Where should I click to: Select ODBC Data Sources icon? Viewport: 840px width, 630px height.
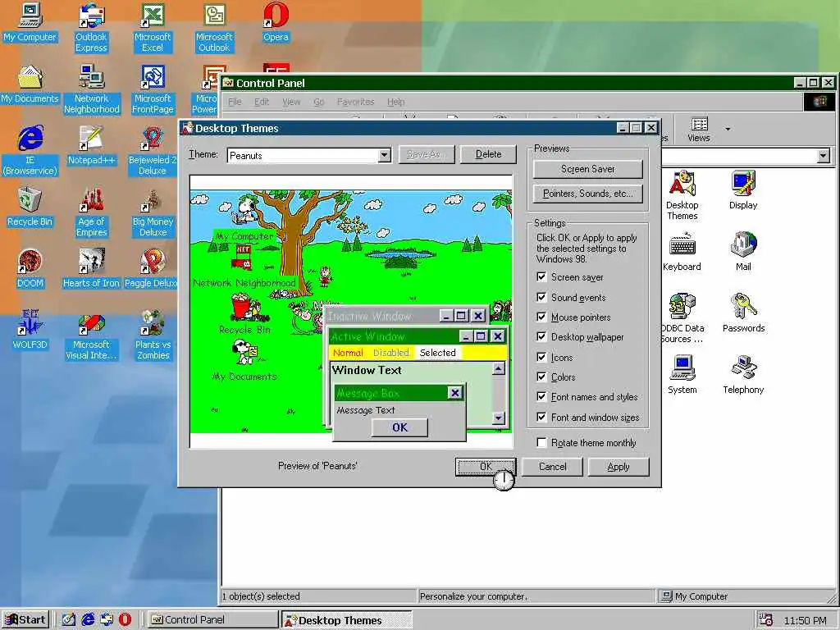682,319
